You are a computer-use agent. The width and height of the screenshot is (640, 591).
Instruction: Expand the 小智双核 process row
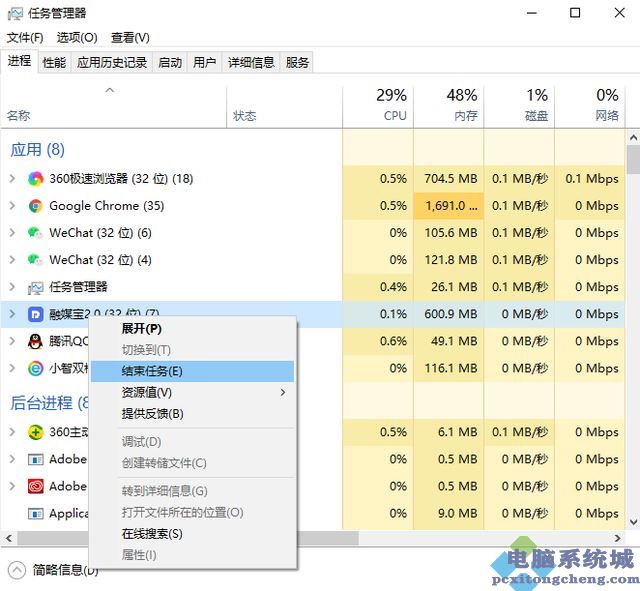coord(12,369)
